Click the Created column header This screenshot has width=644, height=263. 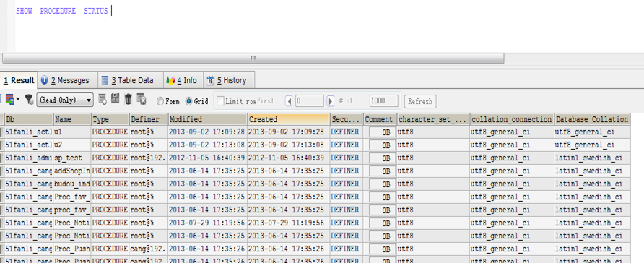click(x=289, y=119)
